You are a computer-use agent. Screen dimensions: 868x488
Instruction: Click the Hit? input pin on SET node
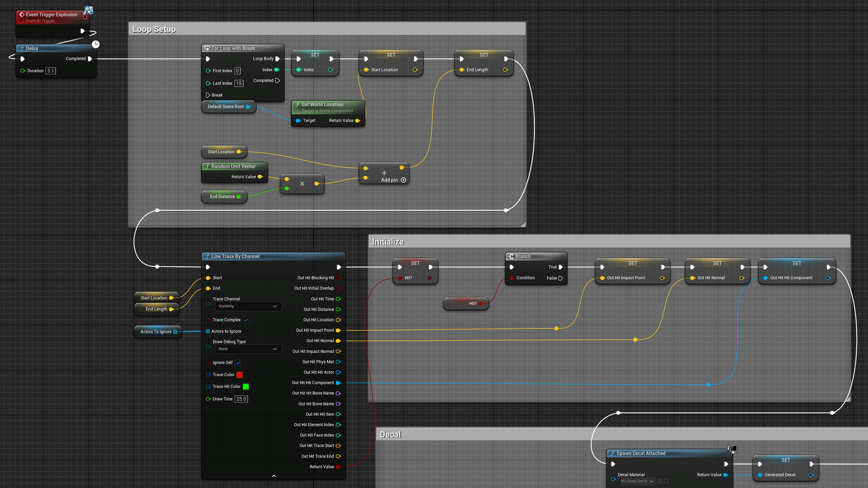(400, 278)
